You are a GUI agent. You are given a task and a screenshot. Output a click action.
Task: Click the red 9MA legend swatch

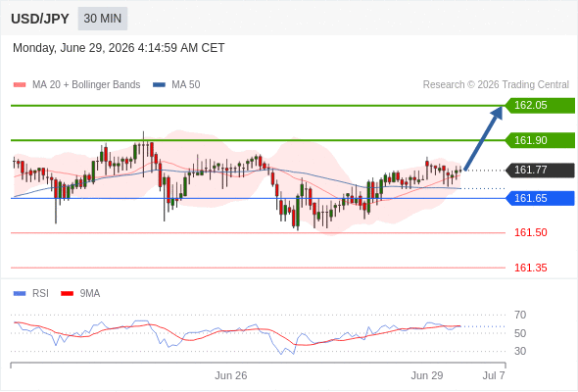click(67, 294)
